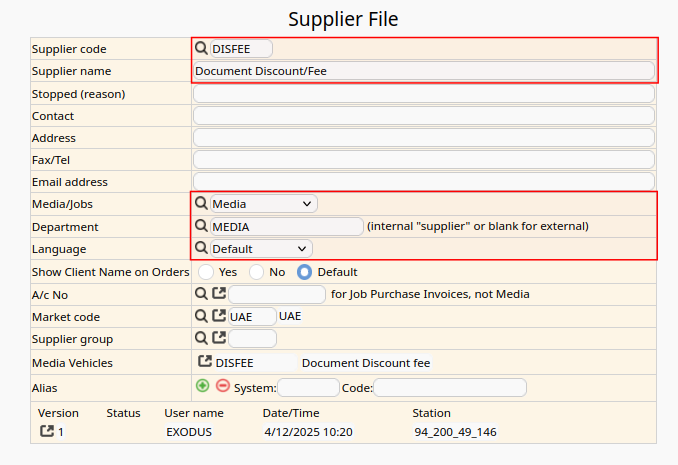This screenshot has height=465, width=678.
Task: Open the Media/Jobs dropdown
Action: (x=264, y=204)
